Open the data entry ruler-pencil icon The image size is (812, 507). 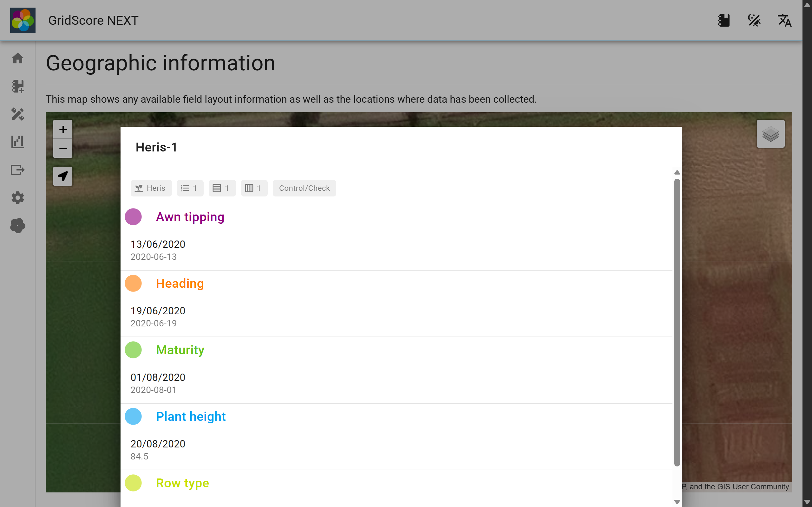(x=17, y=114)
